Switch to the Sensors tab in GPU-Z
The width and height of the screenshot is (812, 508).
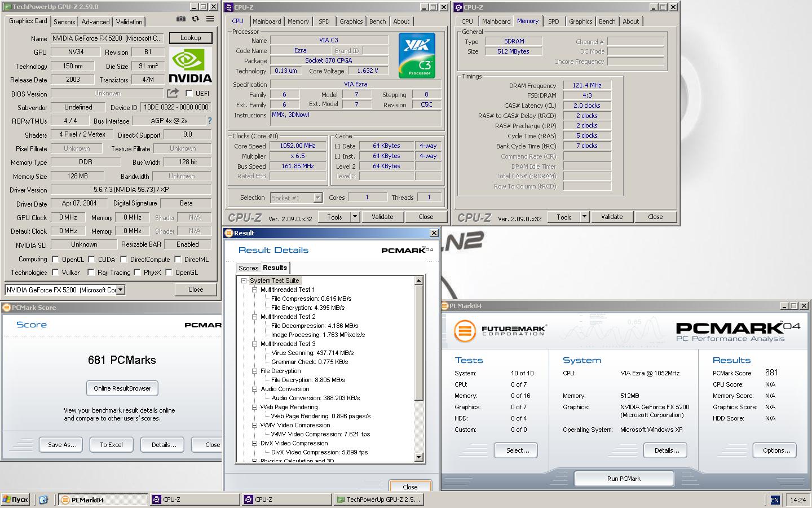pyautogui.click(x=64, y=22)
